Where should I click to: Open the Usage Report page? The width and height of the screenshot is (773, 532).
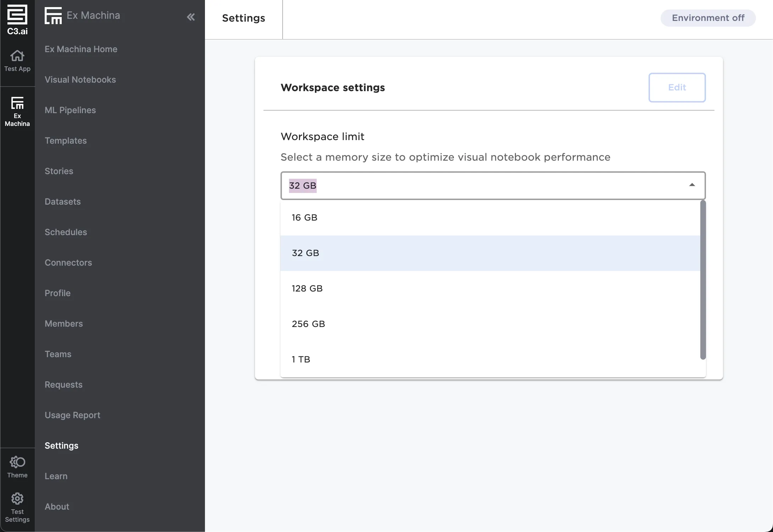click(72, 415)
